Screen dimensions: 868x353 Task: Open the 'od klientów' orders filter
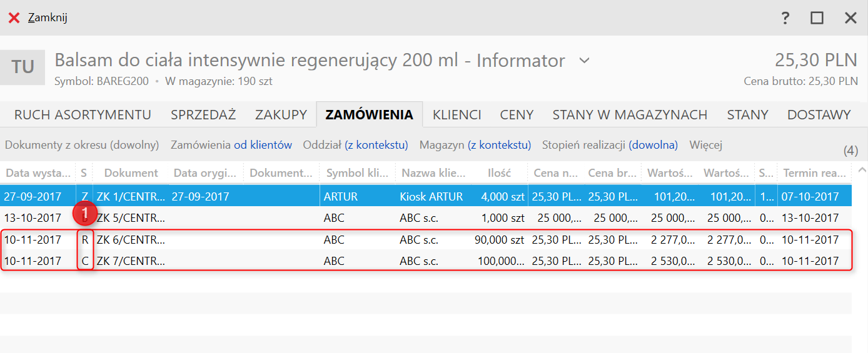(x=263, y=145)
